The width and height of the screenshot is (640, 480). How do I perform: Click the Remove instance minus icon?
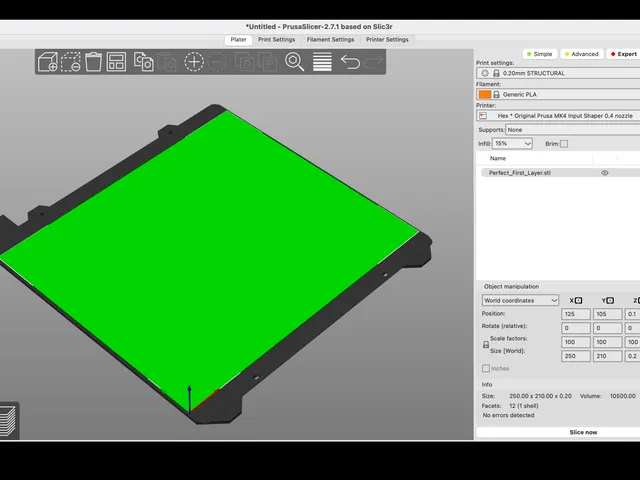tap(217, 62)
